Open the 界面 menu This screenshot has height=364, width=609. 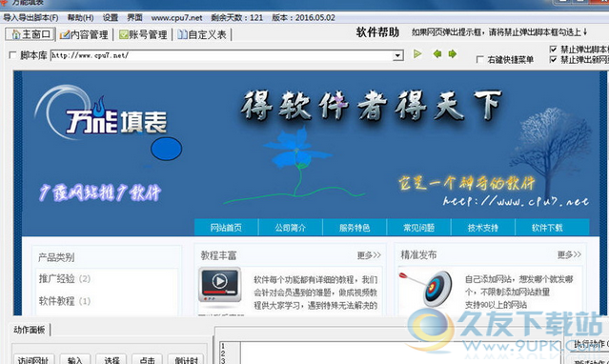tap(134, 18)
